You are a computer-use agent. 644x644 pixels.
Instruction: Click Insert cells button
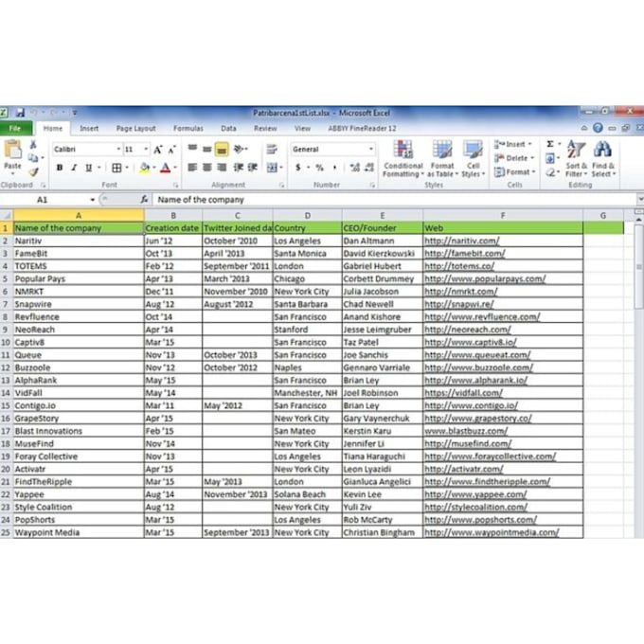pos(512,144)
